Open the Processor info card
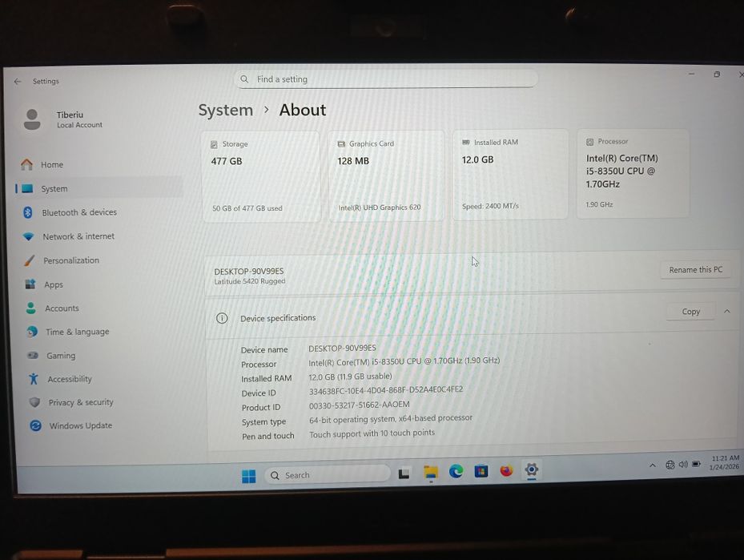 coord(633,174)
